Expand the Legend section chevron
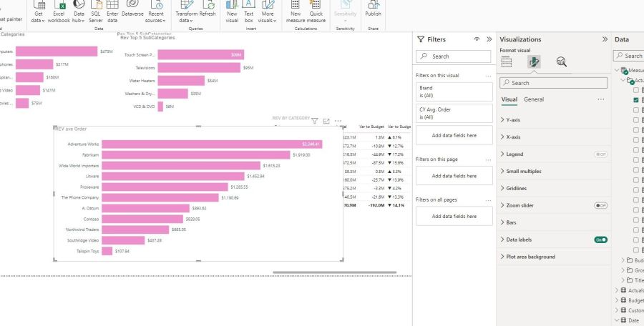The height and width of the screenshot is (326, 644). [x=503, y=154]
